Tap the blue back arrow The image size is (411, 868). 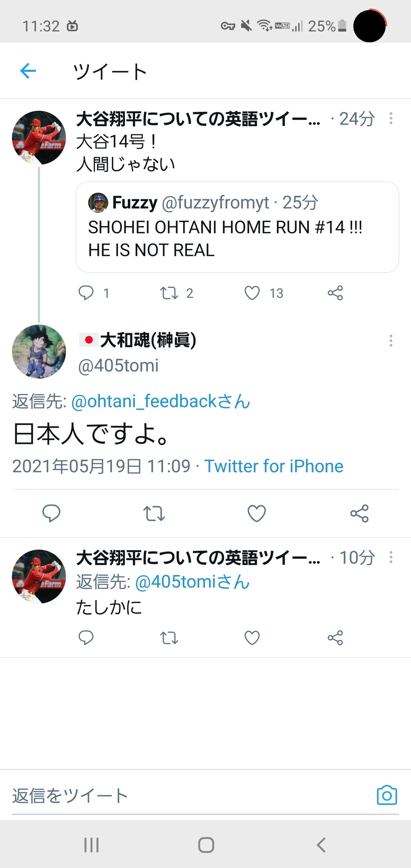pyautogui.click(x=28, y=71)
